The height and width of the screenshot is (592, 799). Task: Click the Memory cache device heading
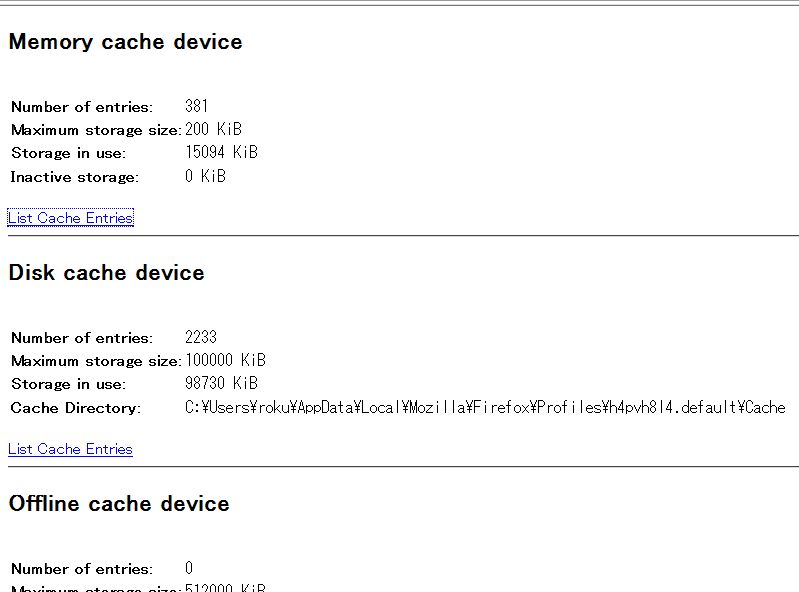(125, 42)
